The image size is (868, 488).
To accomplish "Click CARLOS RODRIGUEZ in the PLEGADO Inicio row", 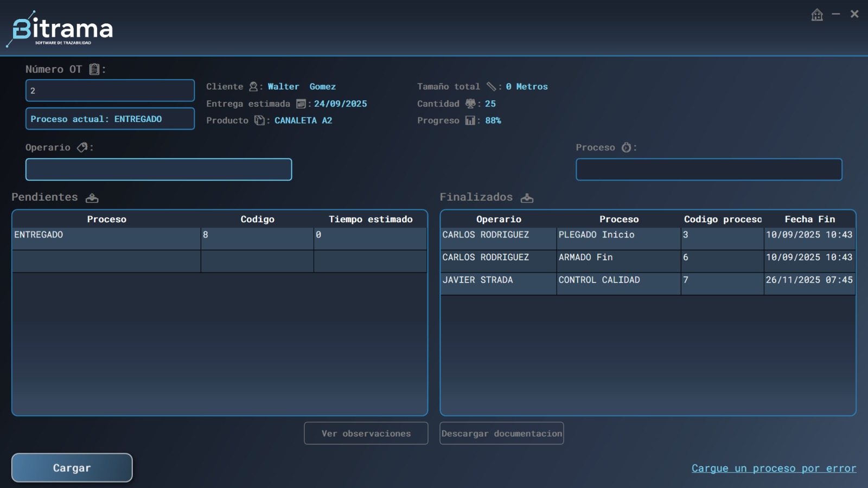I will click(x=499, y=239).
